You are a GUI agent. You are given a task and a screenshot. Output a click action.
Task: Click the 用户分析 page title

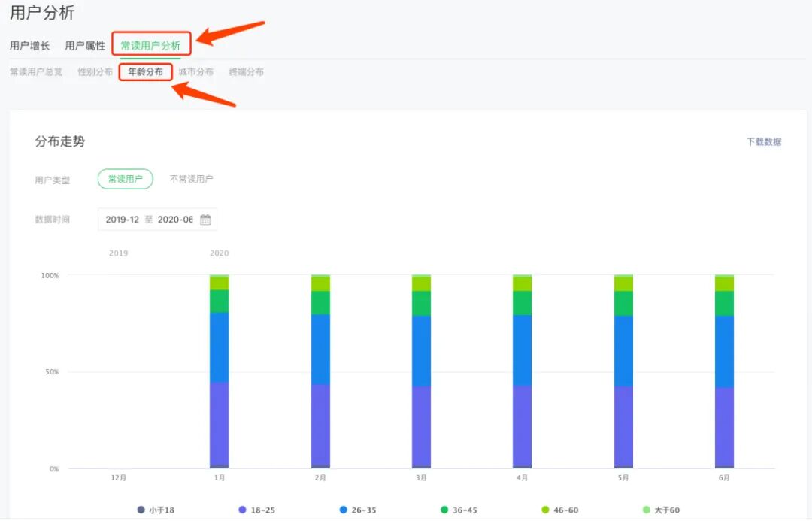click(42, 13)
